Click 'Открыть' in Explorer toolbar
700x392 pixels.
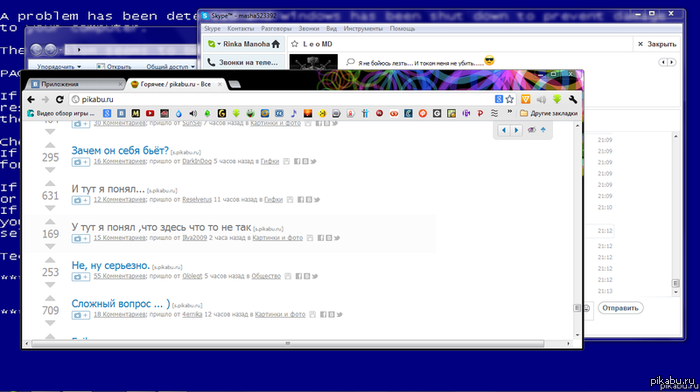(115, 67)
